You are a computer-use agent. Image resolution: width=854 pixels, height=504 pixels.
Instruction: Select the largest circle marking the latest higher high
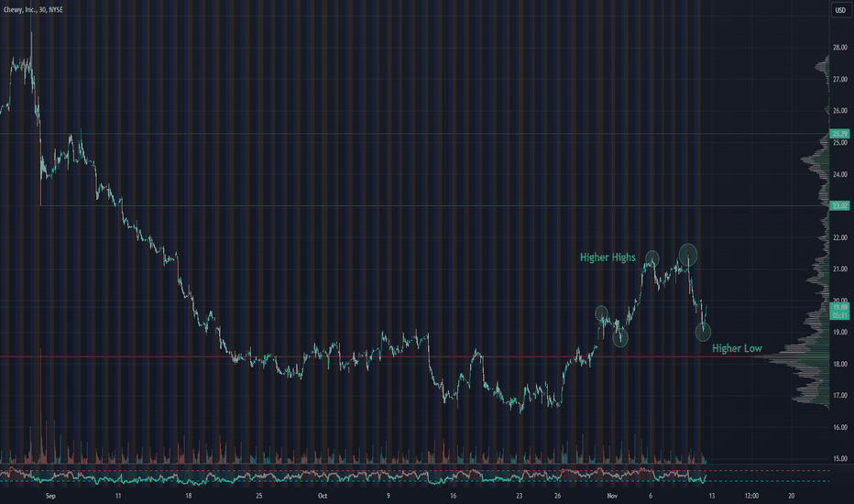(x=688, y=255)
